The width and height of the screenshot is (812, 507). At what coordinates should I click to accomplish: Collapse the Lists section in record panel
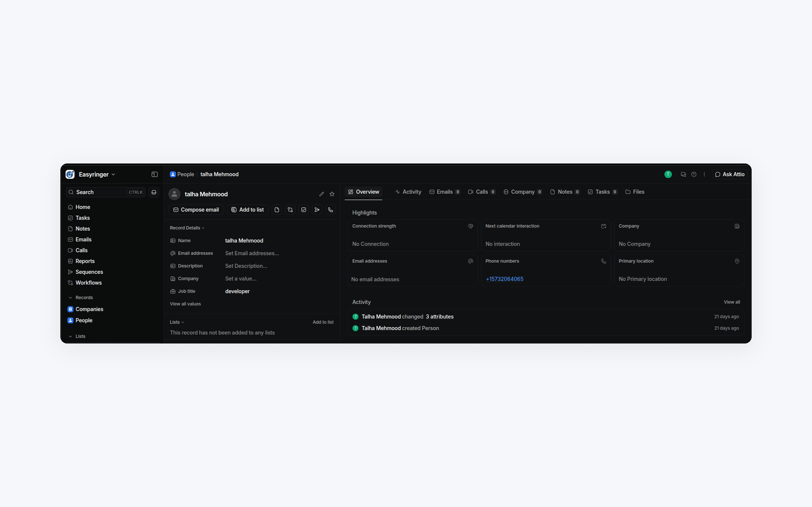pyautogui.click(x=177, y=322)
